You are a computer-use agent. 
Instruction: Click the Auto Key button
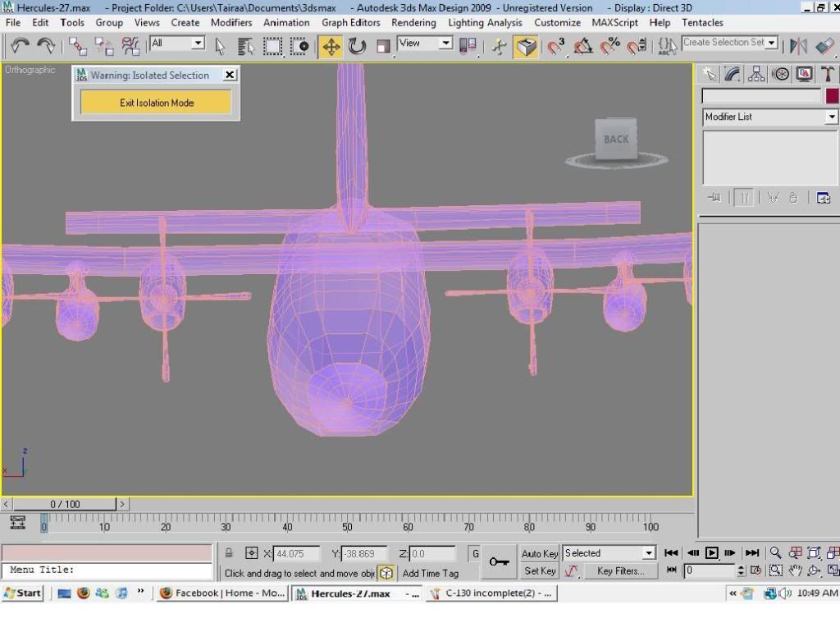tap(540, 553)
